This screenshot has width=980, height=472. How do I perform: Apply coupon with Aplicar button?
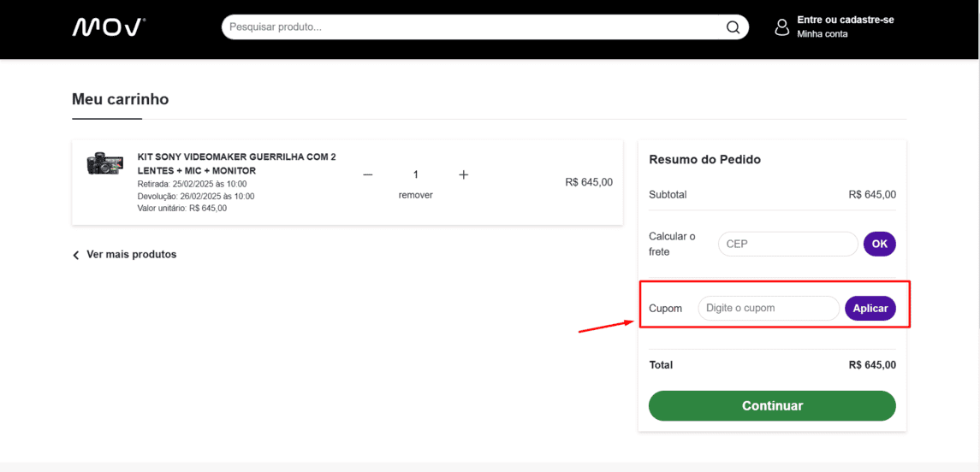click(x=870, y=309)
